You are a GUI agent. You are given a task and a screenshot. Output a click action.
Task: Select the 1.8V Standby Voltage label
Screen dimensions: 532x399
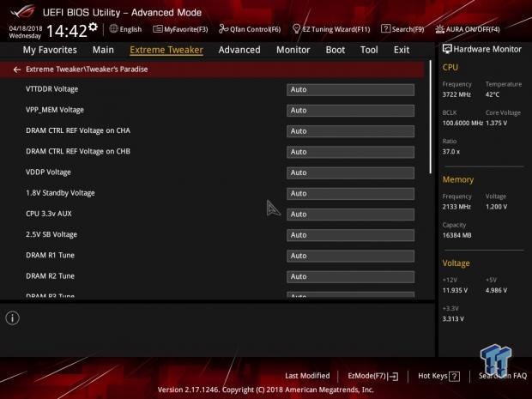tap(60, 193)
